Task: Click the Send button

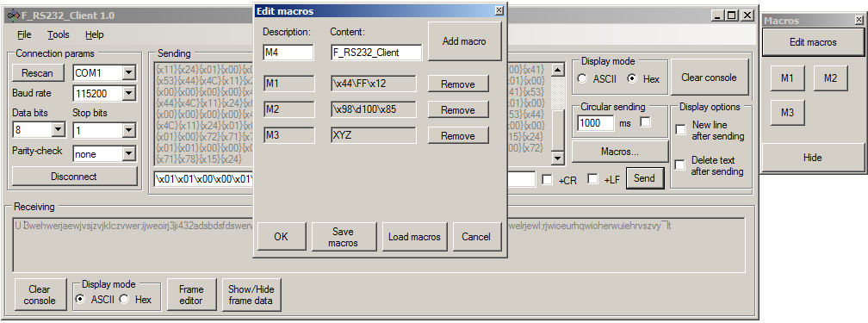Action: point(644,178)
